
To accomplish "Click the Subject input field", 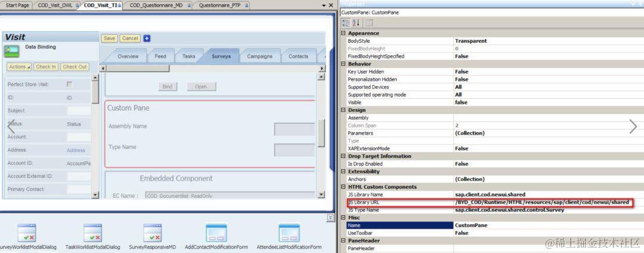I will [x=79, y=111].
